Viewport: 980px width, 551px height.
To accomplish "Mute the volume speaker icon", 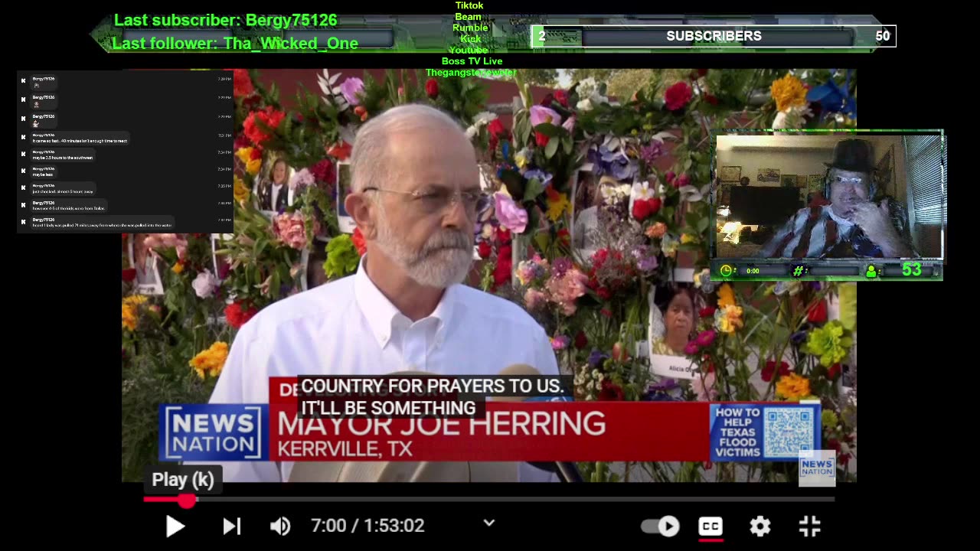I will point(280,526).
